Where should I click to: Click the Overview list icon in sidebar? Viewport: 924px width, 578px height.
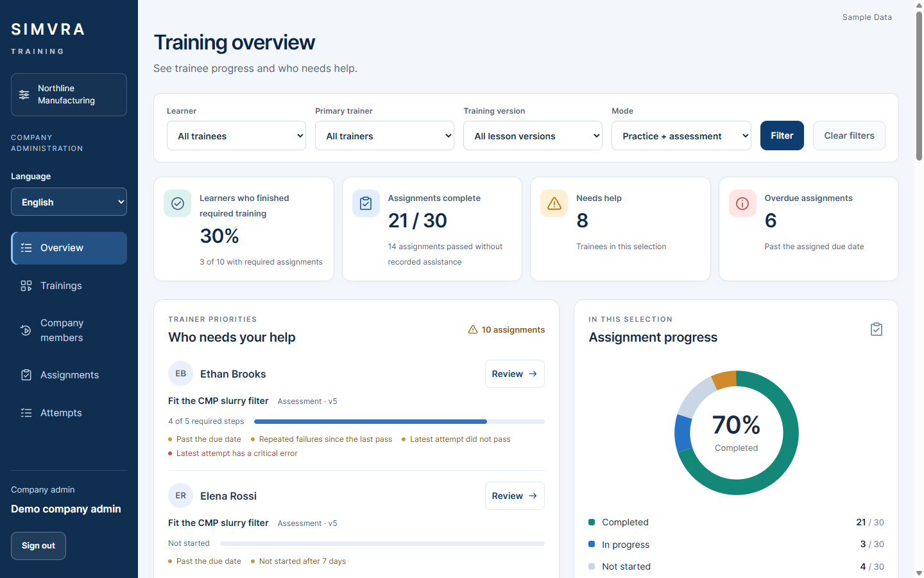26,248
